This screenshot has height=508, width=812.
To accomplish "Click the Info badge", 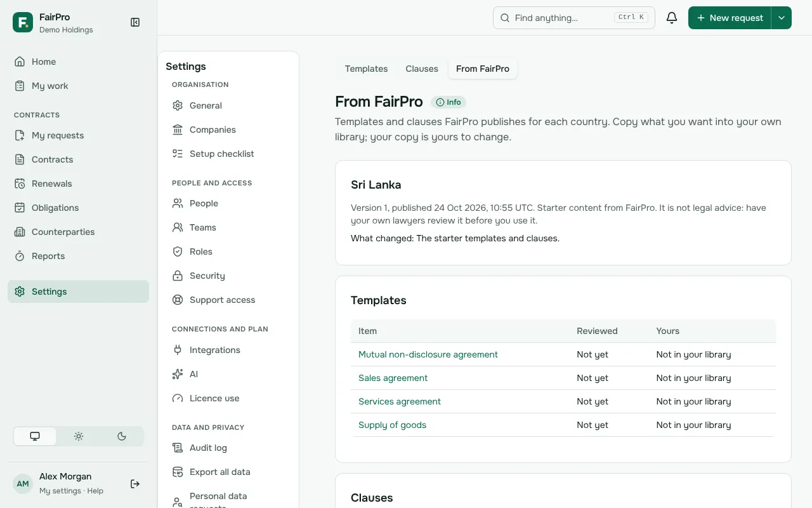I will (x=449, y=102).
